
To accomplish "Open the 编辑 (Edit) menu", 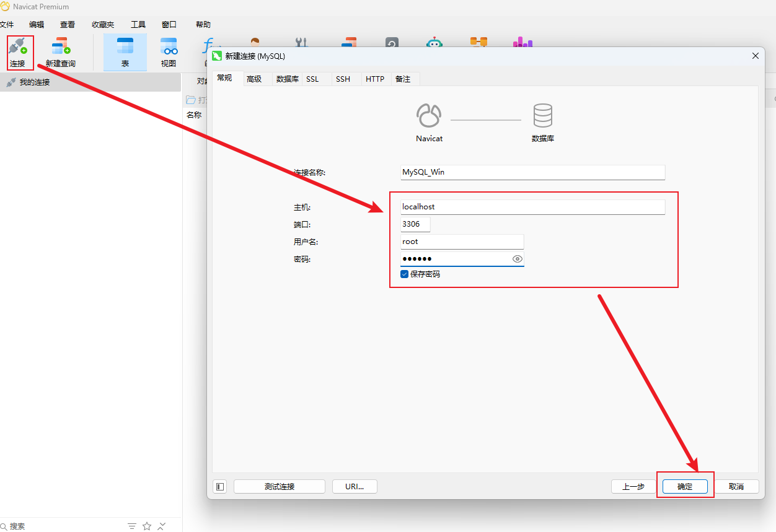I will tap(37, 25).
